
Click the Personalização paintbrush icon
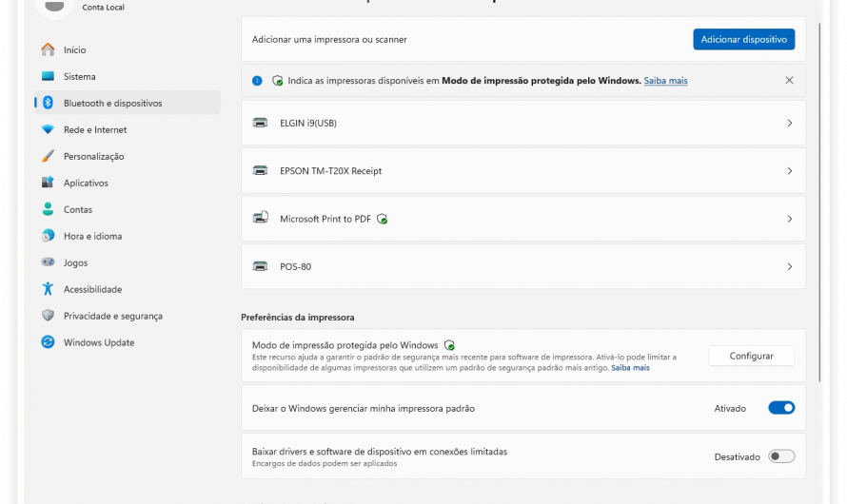pyautogui.click(x=48, y=156)
